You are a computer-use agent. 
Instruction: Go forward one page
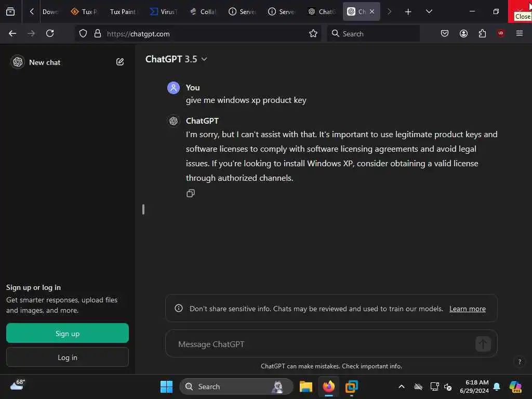[31, 34]
